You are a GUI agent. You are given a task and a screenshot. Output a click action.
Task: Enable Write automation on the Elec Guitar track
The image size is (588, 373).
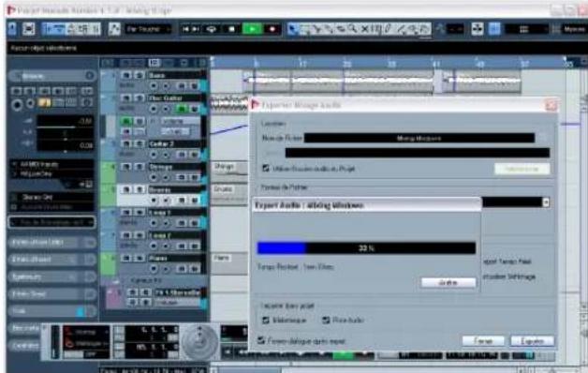click(194, 109)
